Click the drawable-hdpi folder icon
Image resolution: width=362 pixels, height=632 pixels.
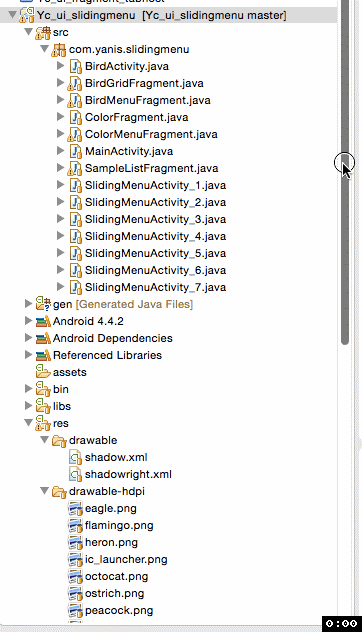pos(59,491)
